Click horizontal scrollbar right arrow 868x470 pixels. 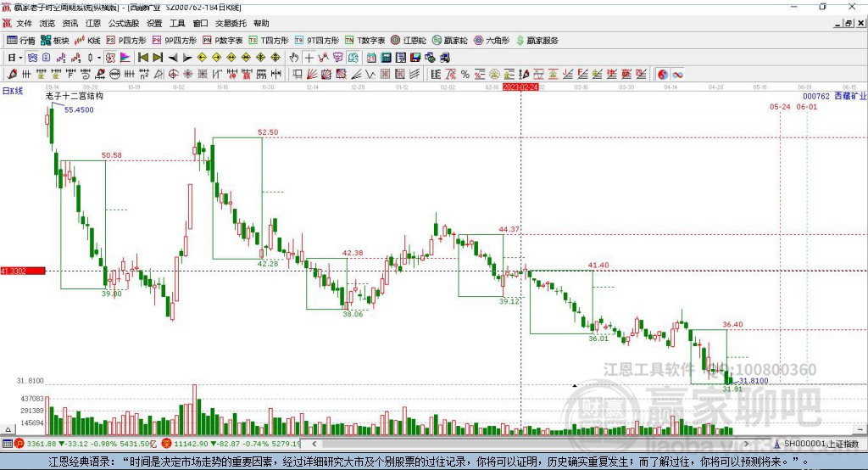[x=746, y=444]
